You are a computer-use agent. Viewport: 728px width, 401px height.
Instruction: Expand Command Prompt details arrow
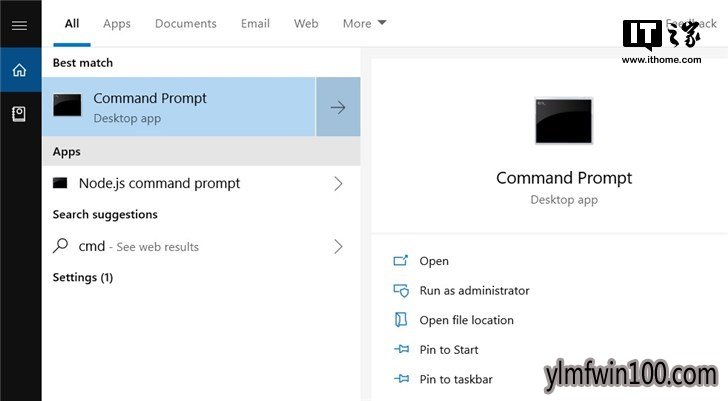(338, 107)
